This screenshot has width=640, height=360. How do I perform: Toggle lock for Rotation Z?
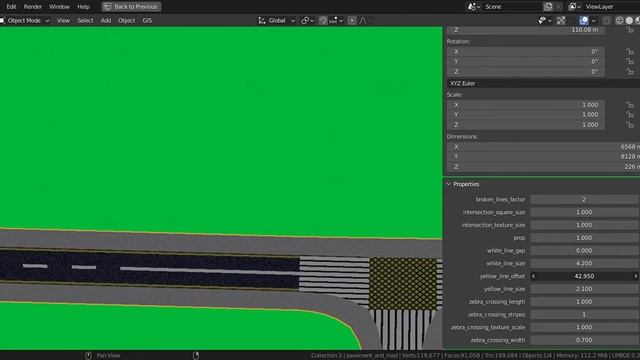[630, 71]
